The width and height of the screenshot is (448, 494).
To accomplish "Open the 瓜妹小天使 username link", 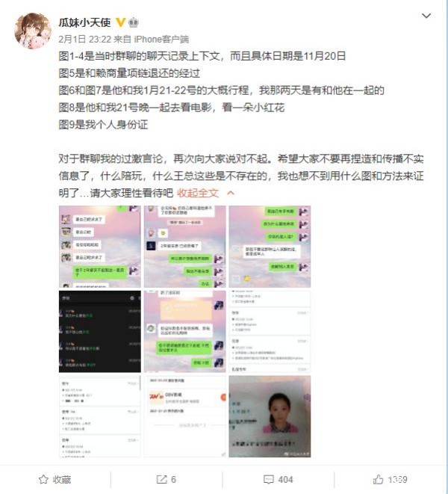I will coord(84,22).
